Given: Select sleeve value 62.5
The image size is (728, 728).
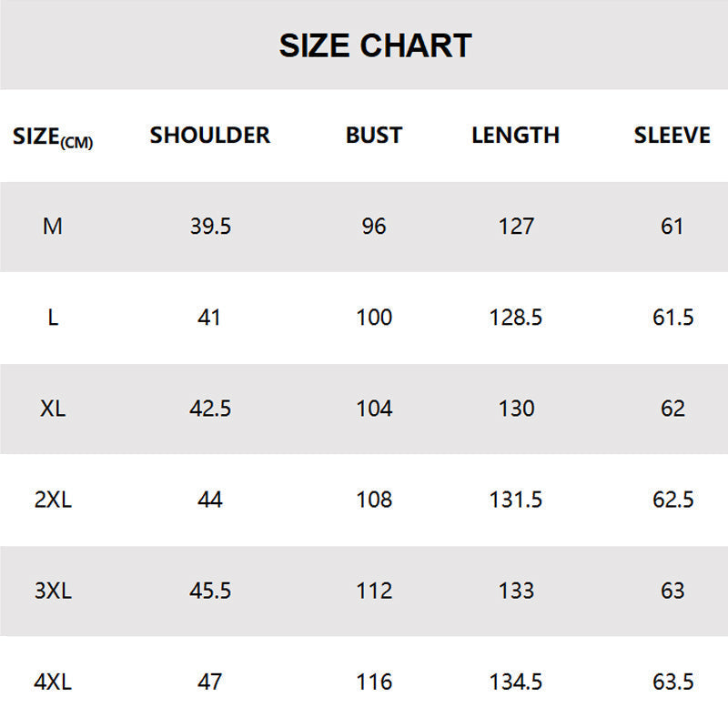Looking at the screenshot, I should coord(672,500).
